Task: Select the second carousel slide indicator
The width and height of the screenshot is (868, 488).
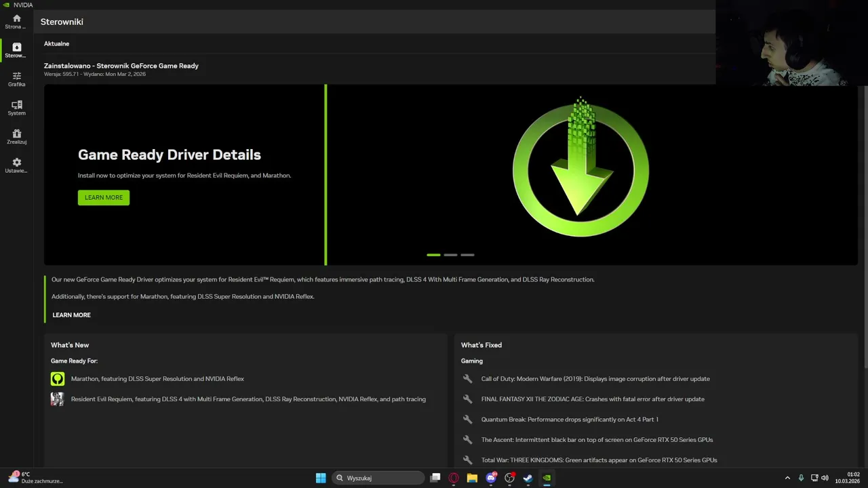Action: pos(450,255)
